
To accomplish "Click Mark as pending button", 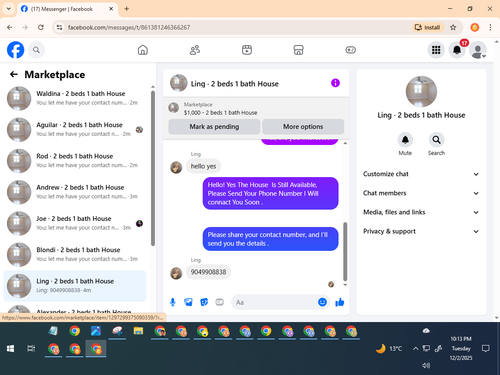I will click(x=214, y=127).
